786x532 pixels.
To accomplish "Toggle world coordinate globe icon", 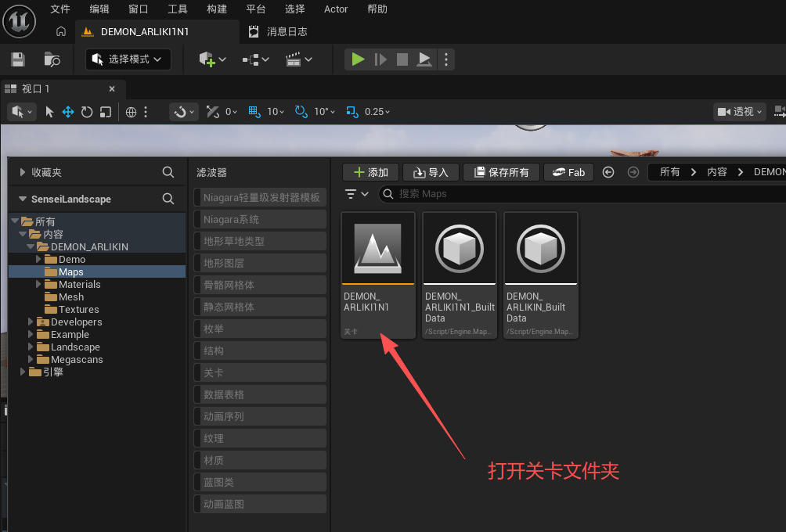I will pyautogui.click(x=131, y=112).
